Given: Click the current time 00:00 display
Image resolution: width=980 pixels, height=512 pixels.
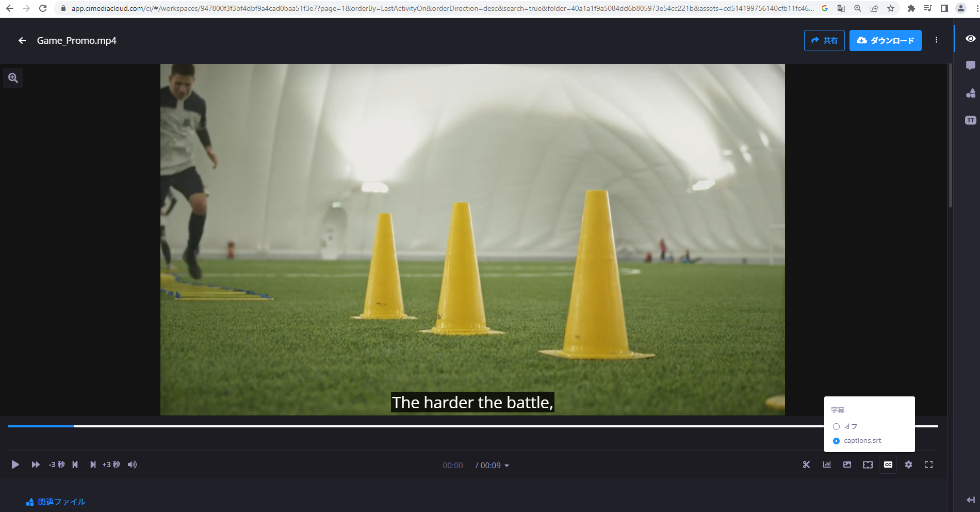Looking at the screenshot, I should (x=453, y=466).
